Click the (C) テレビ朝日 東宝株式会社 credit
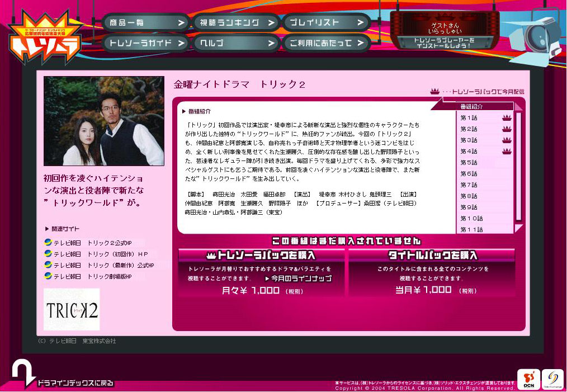 77,341
